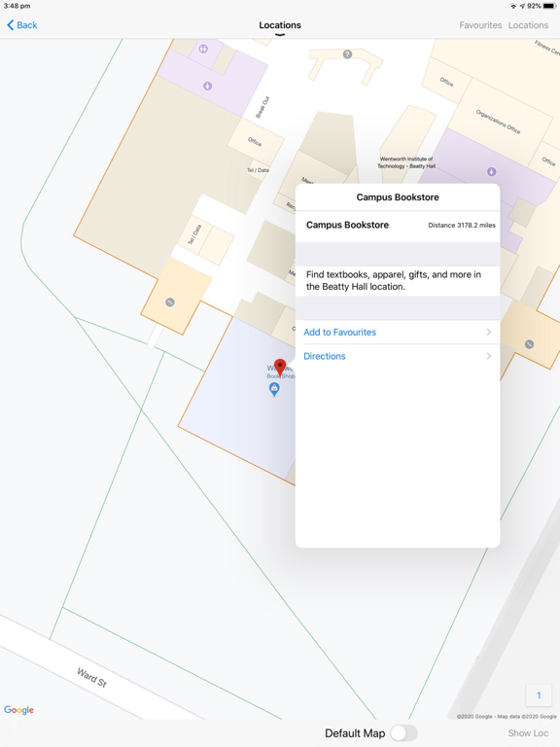
Task: Tap the red map pin marker
Action: click(x=280, y=368)
